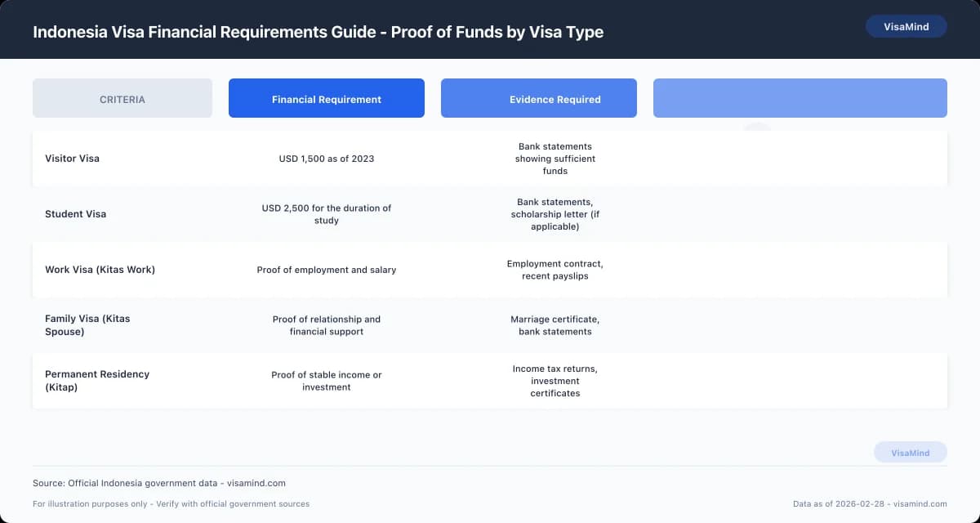This screenshot has height=523, width=980.
Task: Click the guide title at the top
Action: (318, 32)
